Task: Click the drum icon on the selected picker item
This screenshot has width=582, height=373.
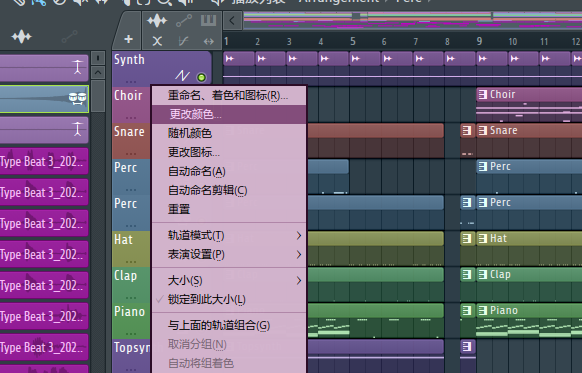Action: [x=78, y=98]
